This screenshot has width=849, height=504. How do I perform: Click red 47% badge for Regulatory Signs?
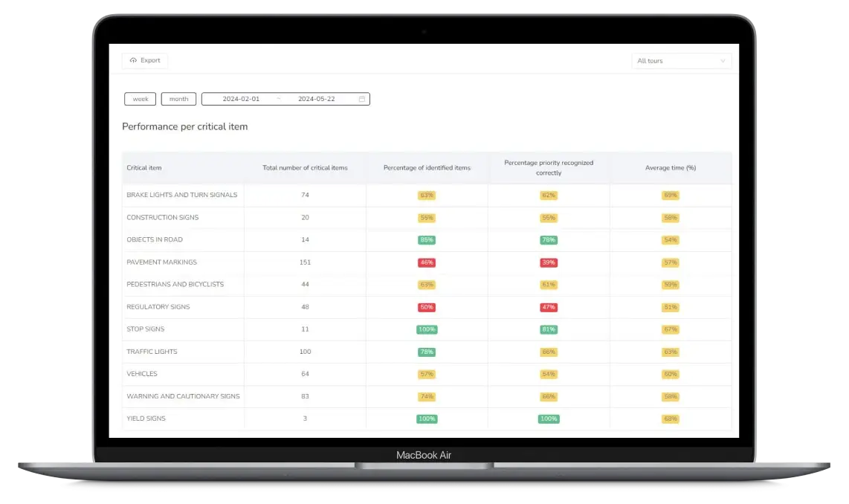click(x=549, y=307)
